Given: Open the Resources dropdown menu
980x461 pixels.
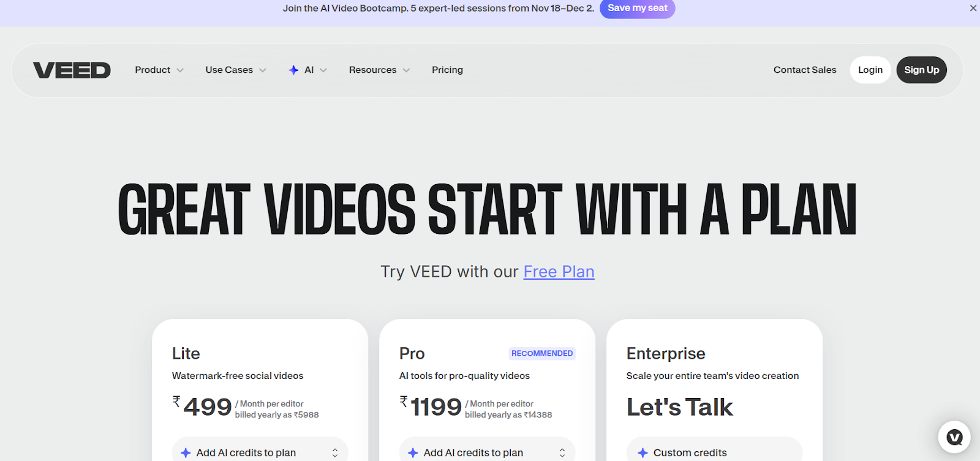Looking at the screenshot, I should coord(380,70).
